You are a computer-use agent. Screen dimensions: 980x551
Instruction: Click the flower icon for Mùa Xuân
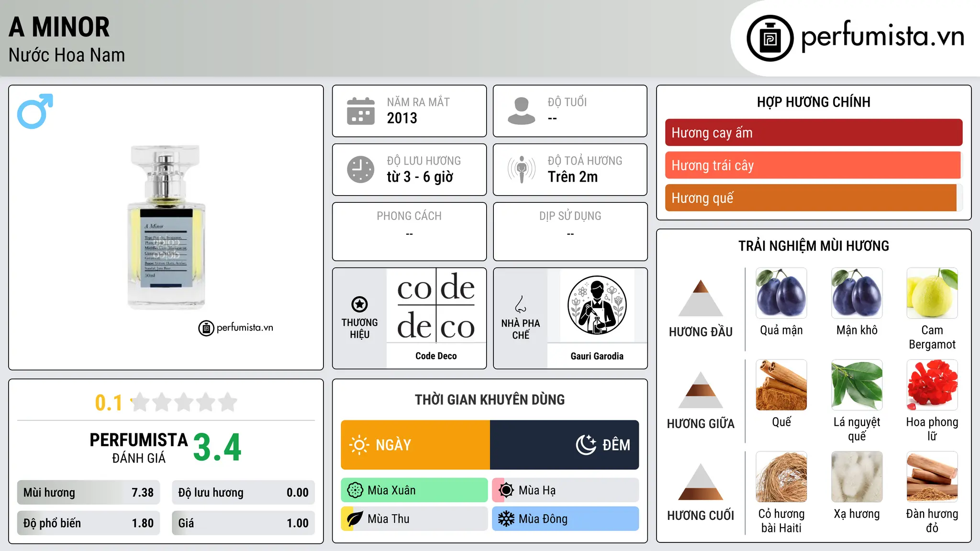355,490
